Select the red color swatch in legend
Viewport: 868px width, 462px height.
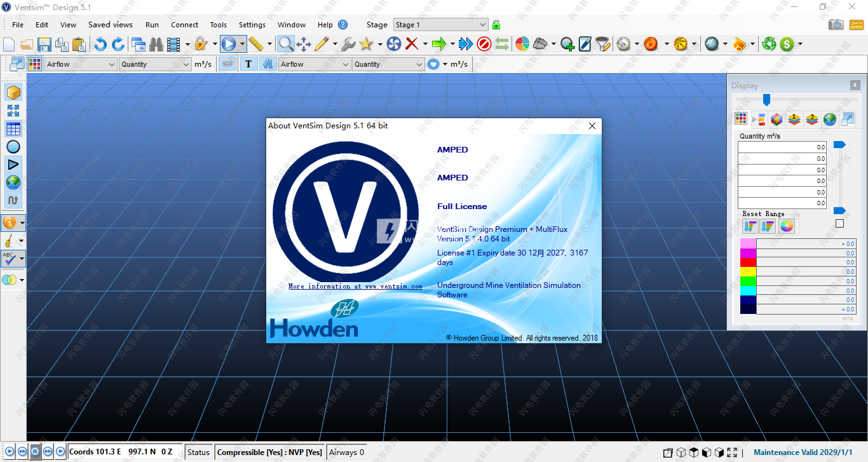click(748, 262)
